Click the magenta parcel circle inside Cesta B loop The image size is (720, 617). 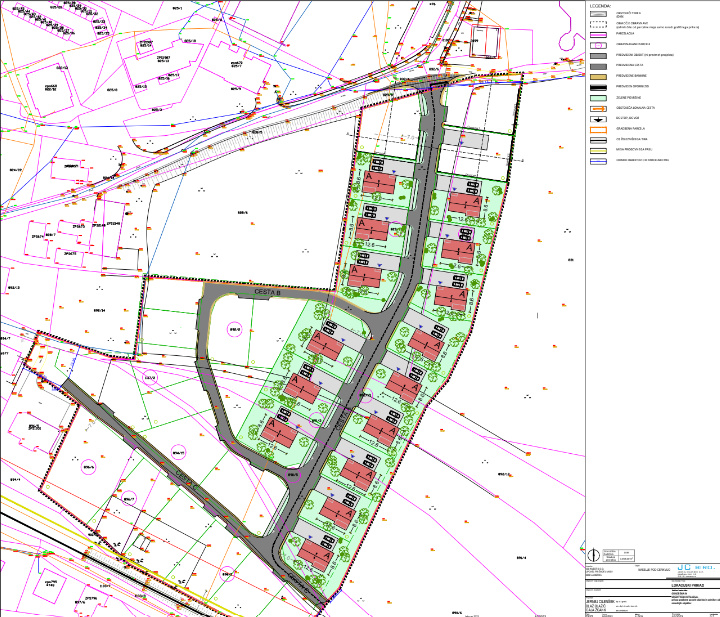point(236,328)
